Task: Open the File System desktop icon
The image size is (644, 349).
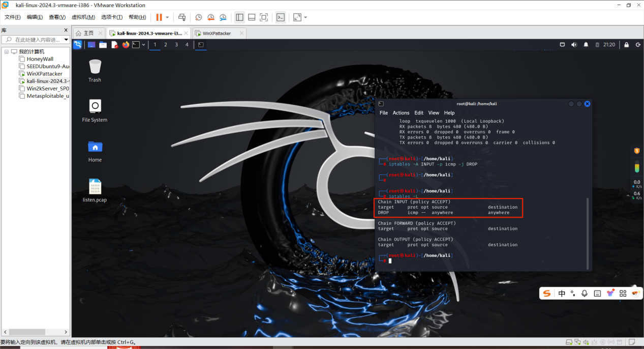Action: (x=95, y=110)
